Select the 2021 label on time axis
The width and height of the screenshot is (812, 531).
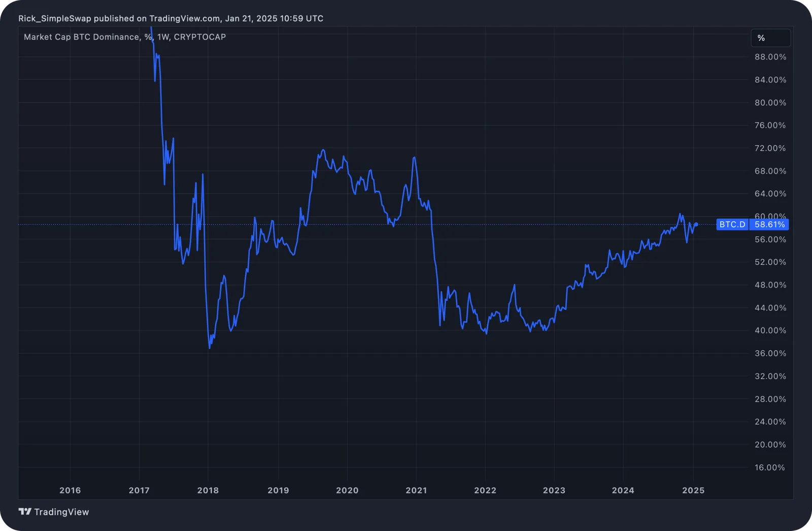click(416, 490)
